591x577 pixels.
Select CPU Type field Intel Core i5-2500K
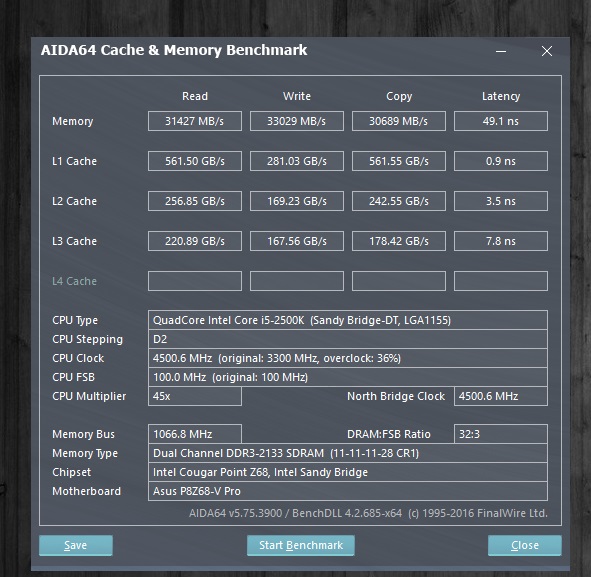tap(348, 320)
